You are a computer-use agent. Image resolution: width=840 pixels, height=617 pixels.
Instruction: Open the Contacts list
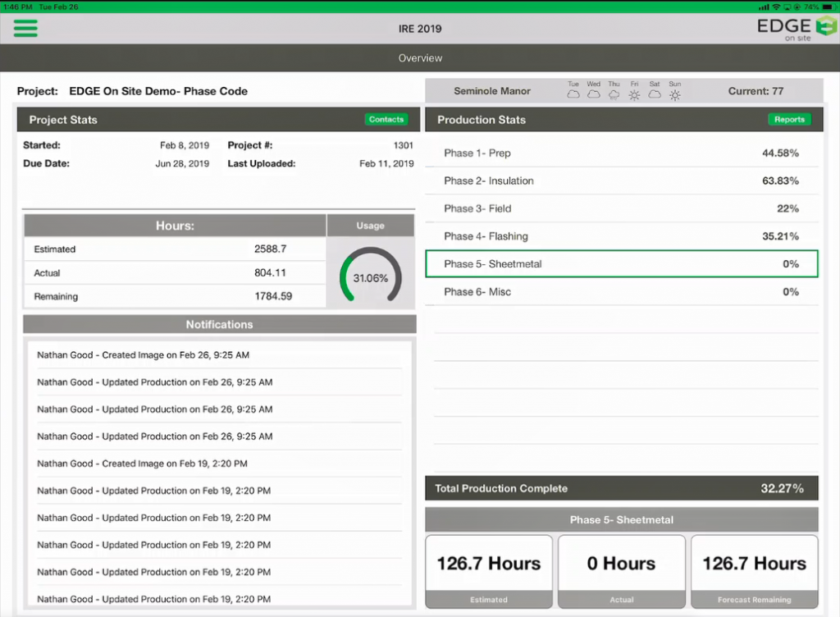click(x=386, y=119)
